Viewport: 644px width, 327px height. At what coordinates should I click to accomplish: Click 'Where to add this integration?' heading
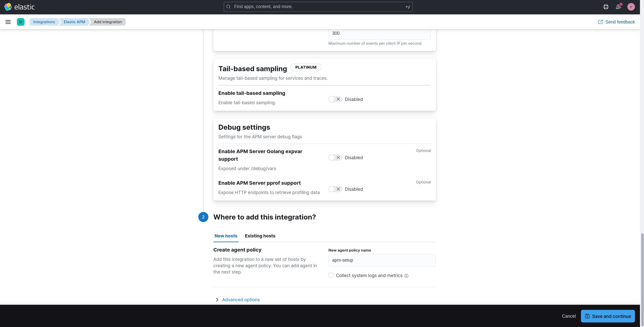(x=264, y=217)
